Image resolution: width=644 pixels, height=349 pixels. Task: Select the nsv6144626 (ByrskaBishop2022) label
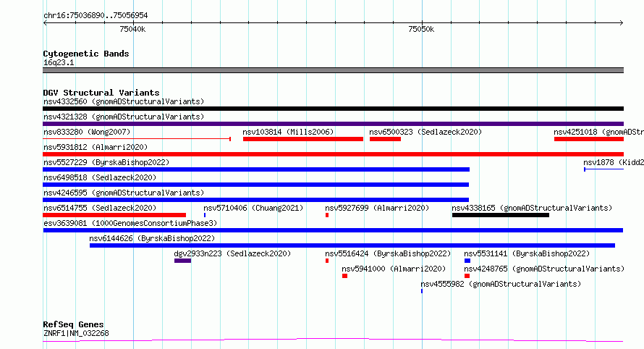152,238
